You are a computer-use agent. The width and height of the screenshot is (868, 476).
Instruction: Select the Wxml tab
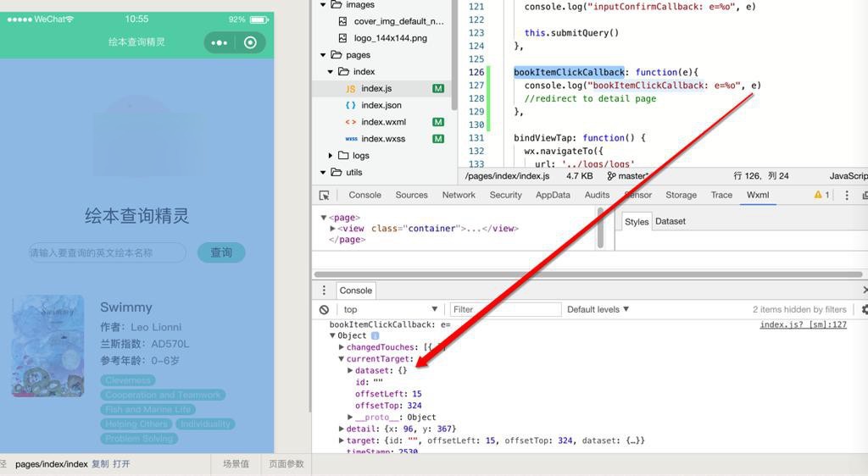tap(758, 195)
